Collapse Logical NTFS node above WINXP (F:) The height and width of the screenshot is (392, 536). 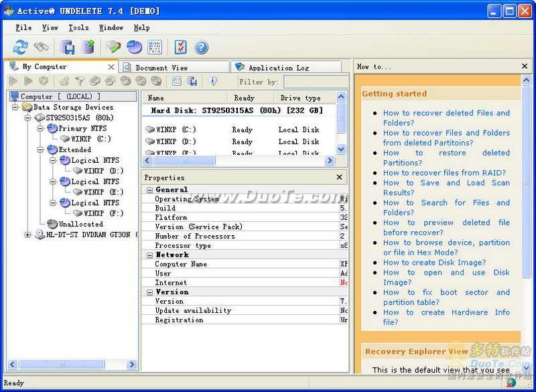click(53, 202)
